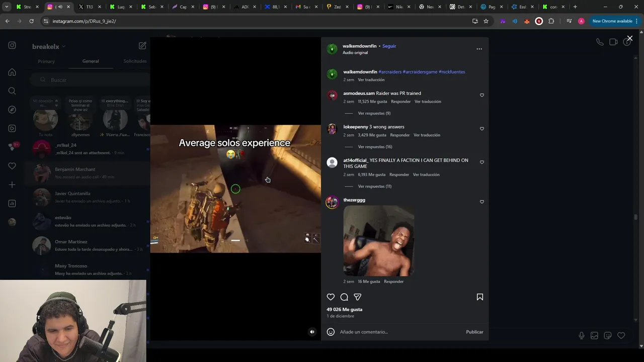
Task: Like the post with the heart icon
Action: (x=331, y=297)
